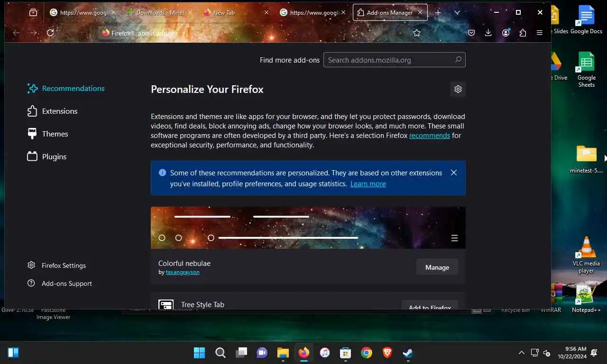The width and height of the screenshot is (607, 364).
Task: Open a new tab with plus button
Action: pyautogui.click(x=438, y=13)
